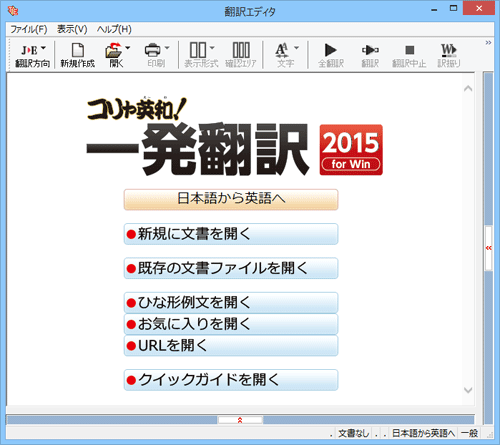Start 全翻訳 with the play icon
This screenshot has height=445, width=500.
(x=330, y=50)
